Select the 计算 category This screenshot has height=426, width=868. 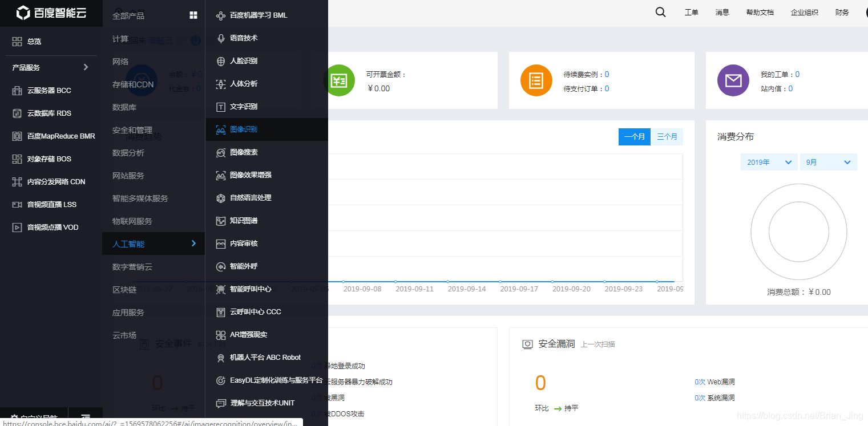120,39
